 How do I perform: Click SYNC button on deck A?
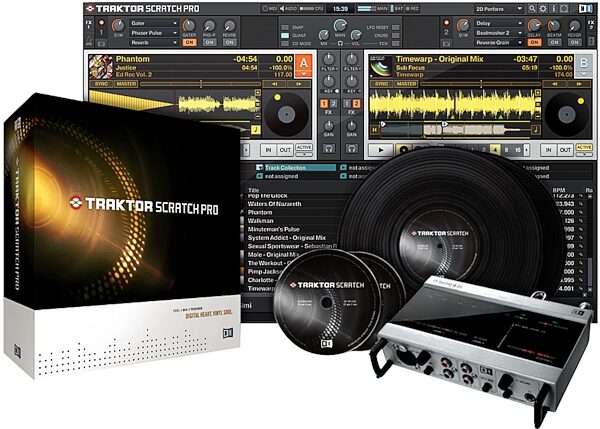click(101, 84)
